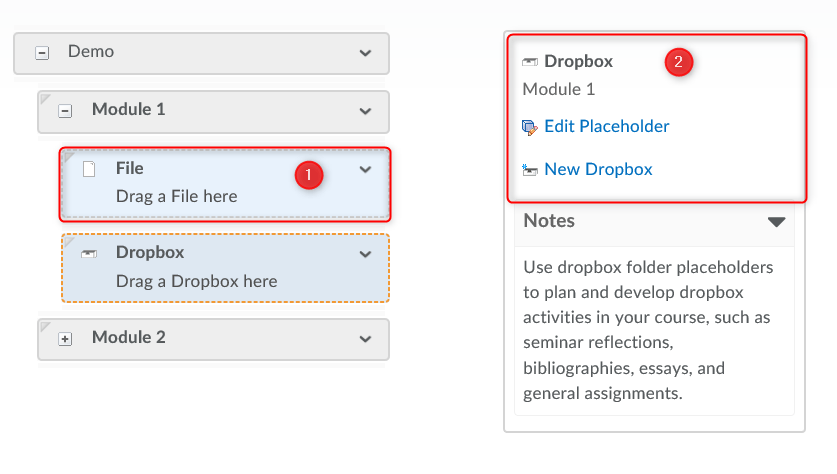Click the red step 1 marker

[x=308, y=175]
